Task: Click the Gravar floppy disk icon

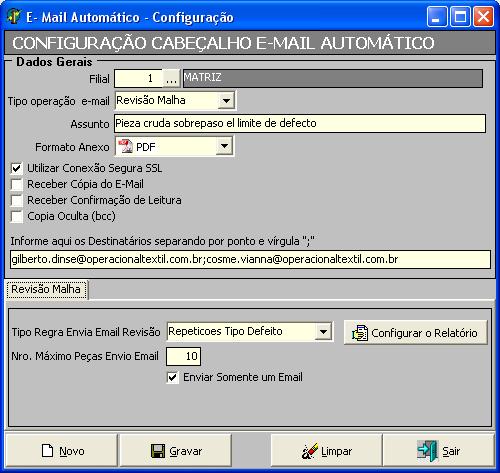Action: coord(158,451)
